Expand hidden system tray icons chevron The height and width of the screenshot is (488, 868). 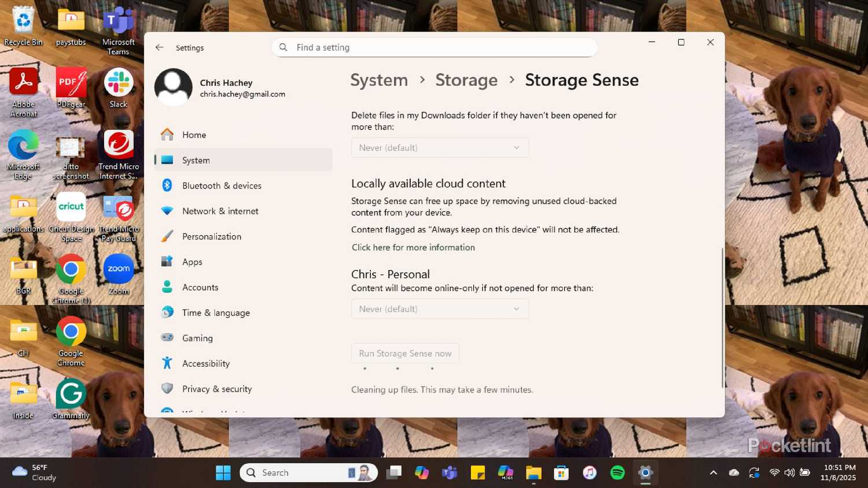(713, 472)
